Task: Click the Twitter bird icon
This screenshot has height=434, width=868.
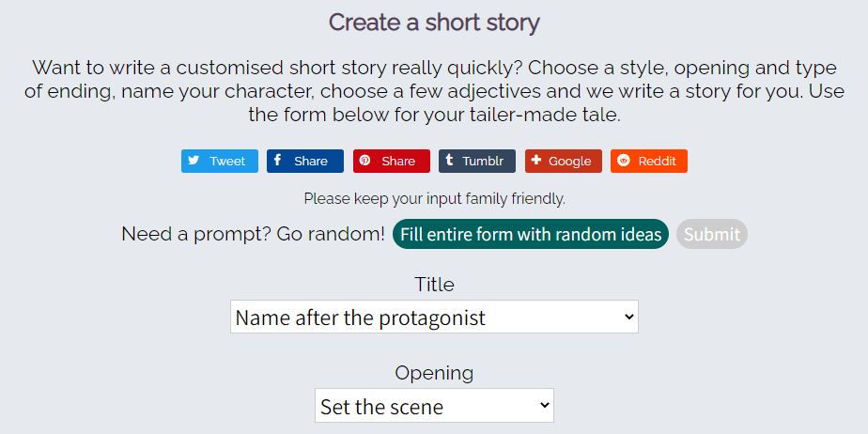Action: pos(194,161)
